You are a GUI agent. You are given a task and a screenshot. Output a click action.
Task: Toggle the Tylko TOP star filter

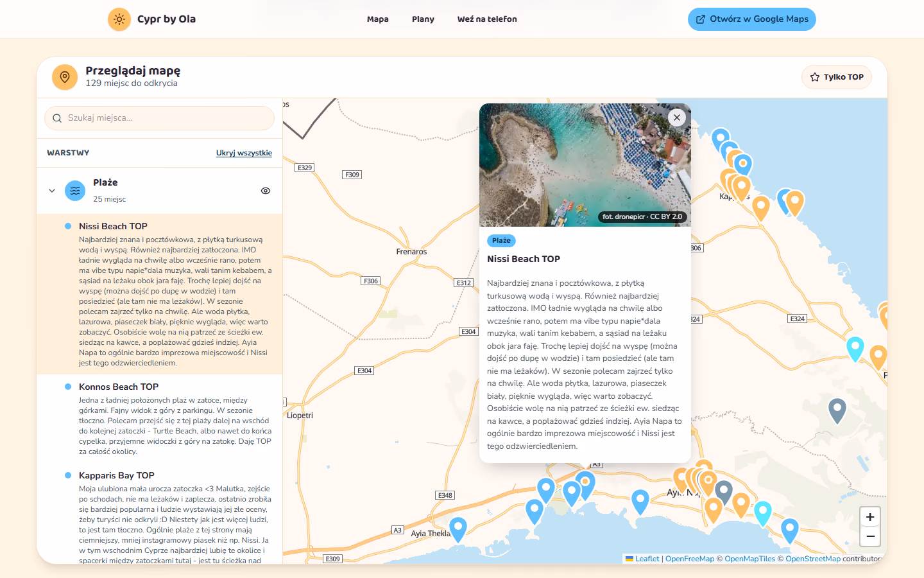(x=837, y=77)
